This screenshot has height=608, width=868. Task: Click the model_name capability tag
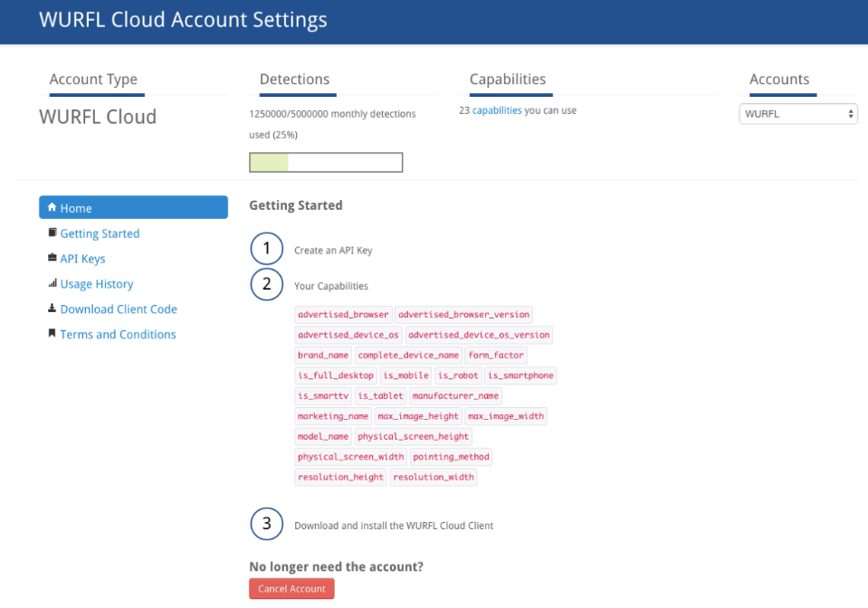click(323, 437)
